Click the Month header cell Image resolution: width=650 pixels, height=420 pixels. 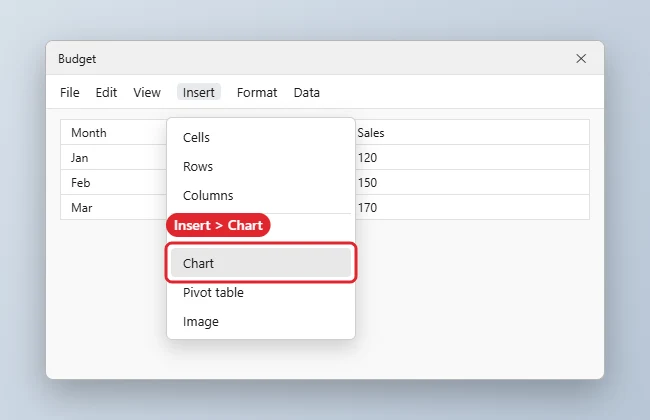point(114,133)
